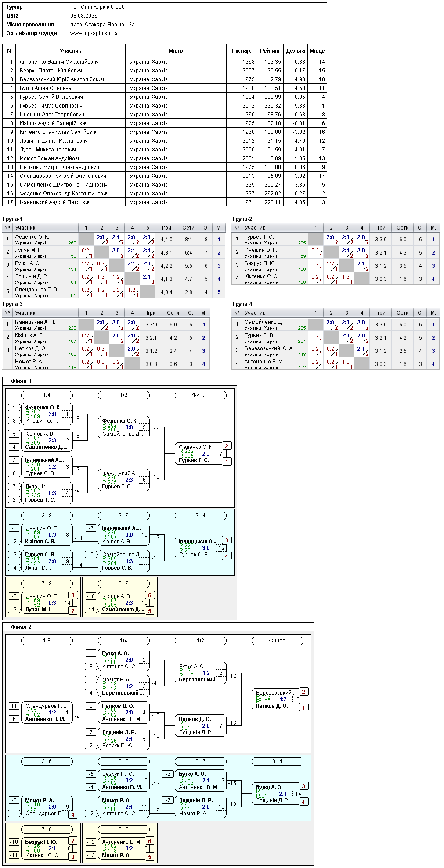The image size is (444, 868).
Task: Click the date 08.08.2026
Action: 84,16
